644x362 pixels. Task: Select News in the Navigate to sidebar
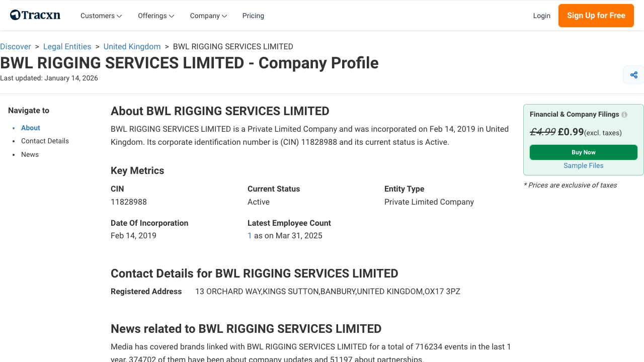tap(30, 154)
